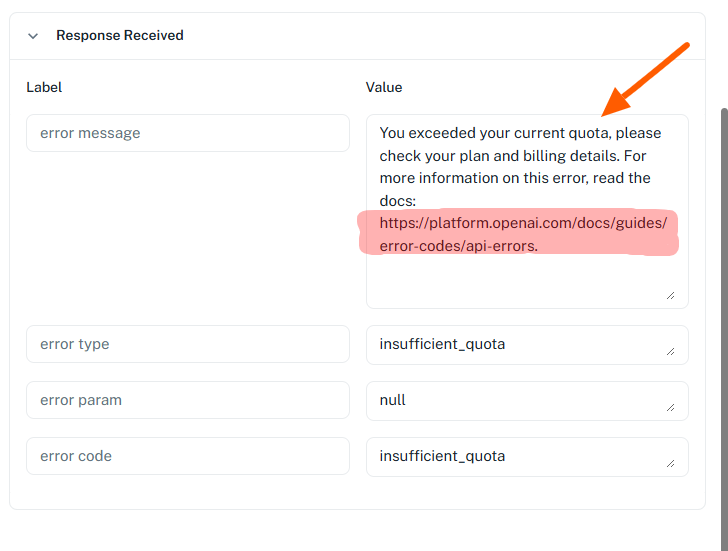The height and width of the screenshot is (551, 728).
Task: Focus the 'error type' label field
Action: tap(188, 344)
